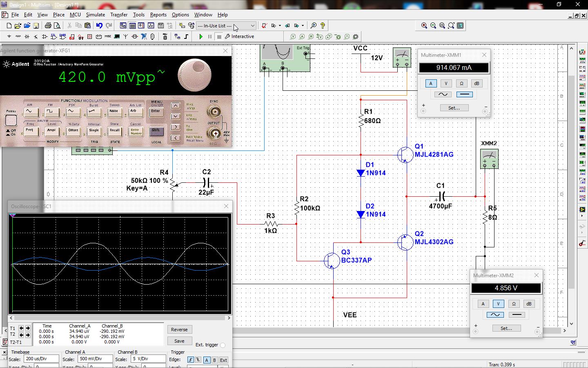This screenshot has height=368, width=588.
Task: Open Print Preview from the toolbar
Action: [x=57, y=25]
